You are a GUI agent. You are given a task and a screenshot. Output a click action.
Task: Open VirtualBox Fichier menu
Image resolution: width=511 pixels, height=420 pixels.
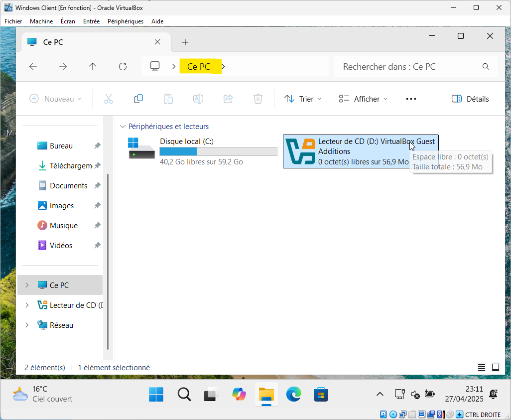click(x=13, y=21)
